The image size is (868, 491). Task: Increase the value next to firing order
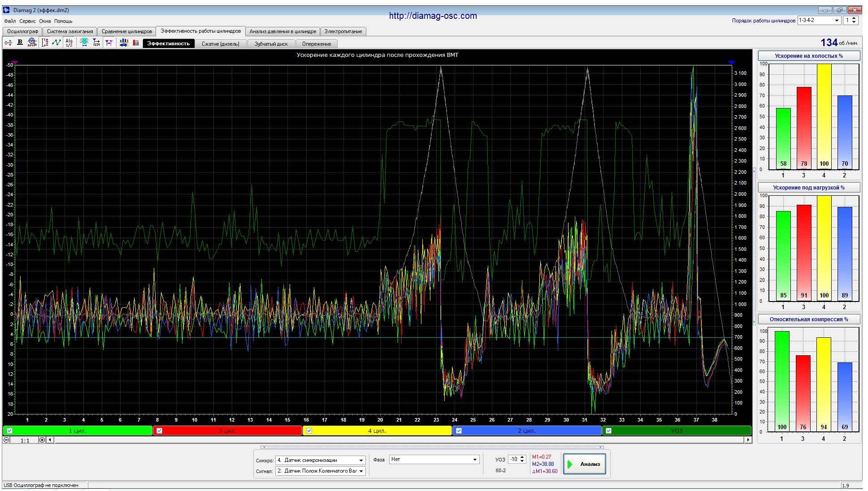coord(854,18)
